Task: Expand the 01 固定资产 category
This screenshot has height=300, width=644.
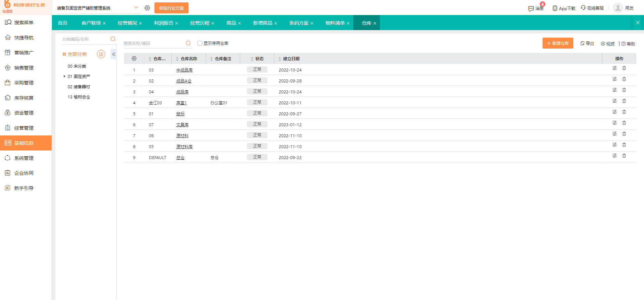Action: click(x=65, y=76)
